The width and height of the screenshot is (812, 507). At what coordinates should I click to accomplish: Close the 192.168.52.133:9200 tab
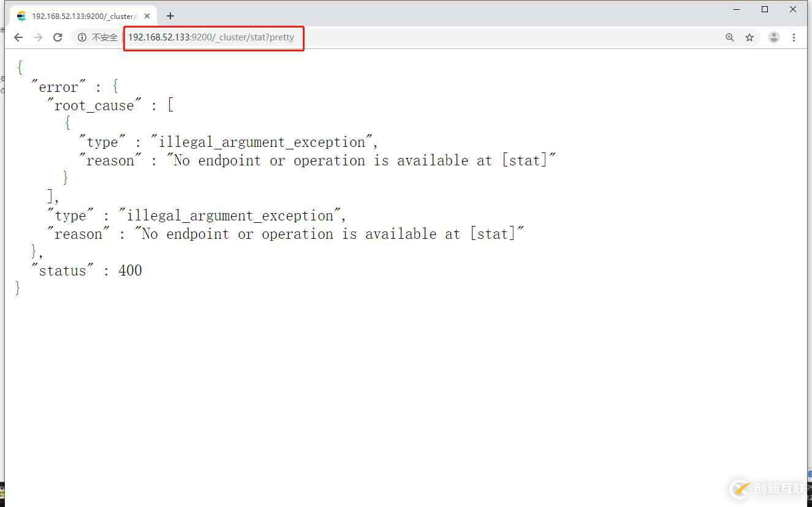point(147,16)
